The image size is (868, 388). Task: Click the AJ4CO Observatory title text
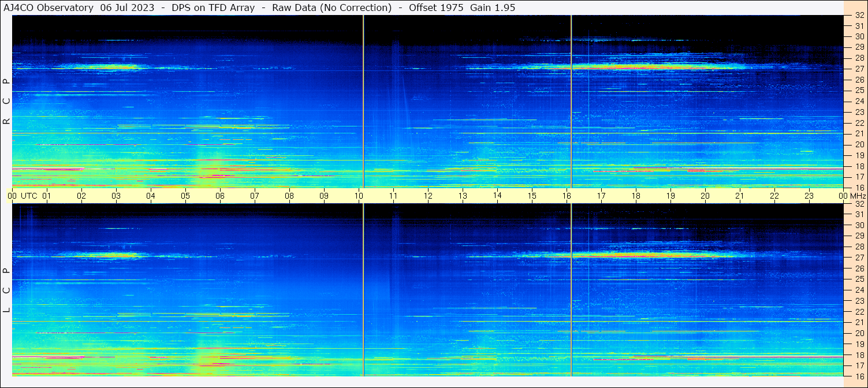coord(49,8)
